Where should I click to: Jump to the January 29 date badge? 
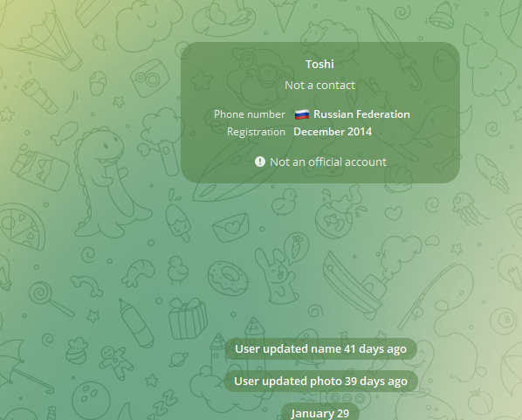tap(320, 413)
